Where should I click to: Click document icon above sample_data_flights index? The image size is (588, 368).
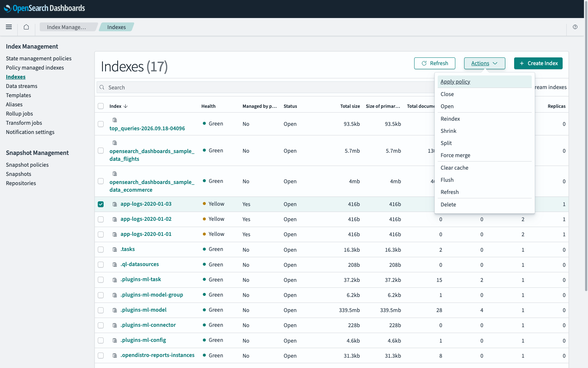coord(115,143)
